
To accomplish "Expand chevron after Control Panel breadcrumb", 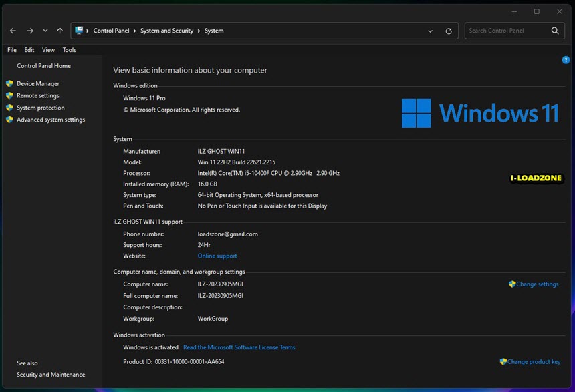I will 134,31.
